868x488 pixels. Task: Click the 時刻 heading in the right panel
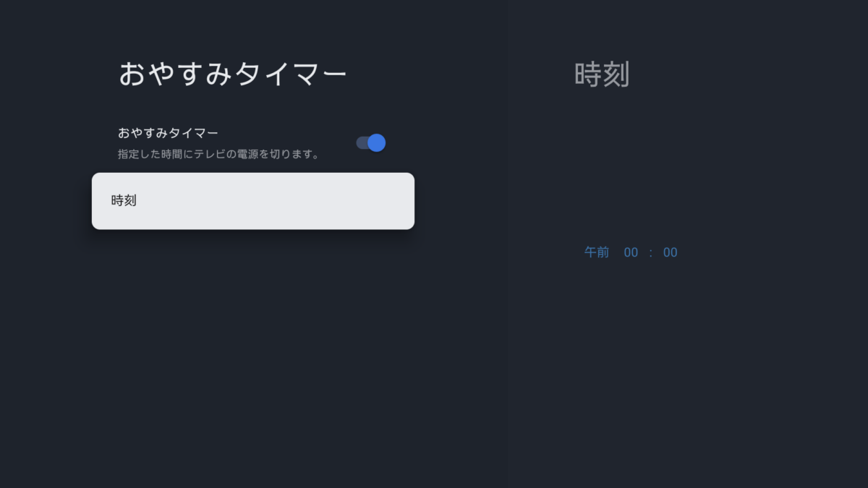pos(602,74)
